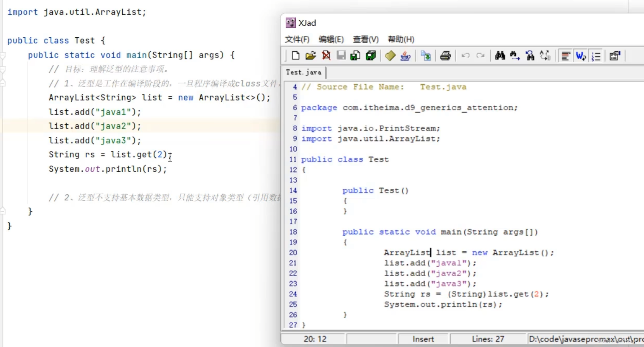Screen dimensions: 644x347
Task: Click the D:\code file path in status bar
Action: (x=585, y=339)
